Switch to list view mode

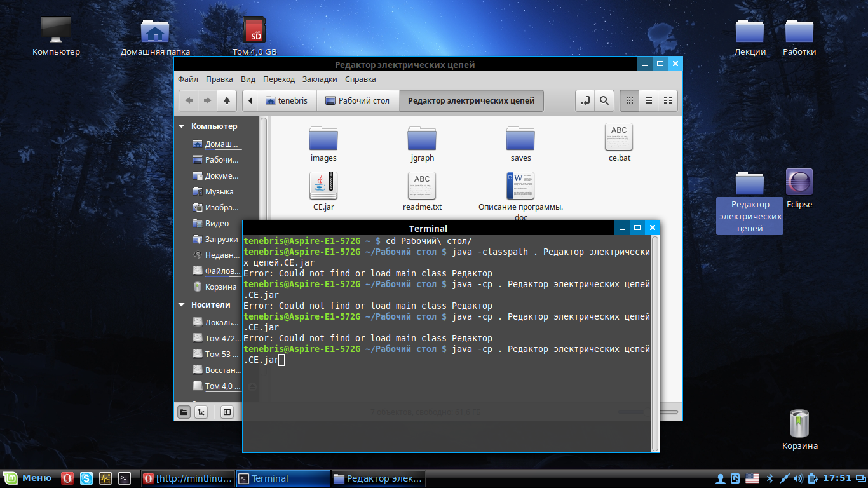[x=649, y=100]
